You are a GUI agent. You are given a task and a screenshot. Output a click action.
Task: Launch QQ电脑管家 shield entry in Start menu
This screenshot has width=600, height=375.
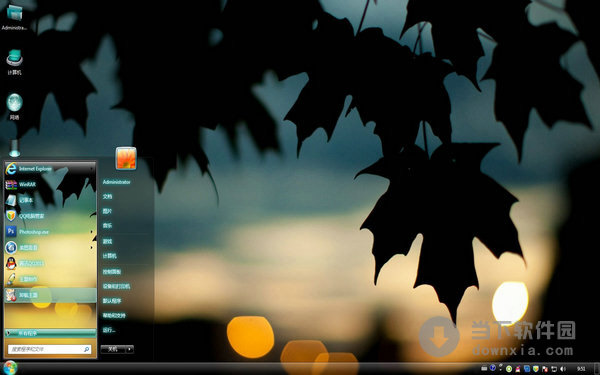[x=50, y=216]
